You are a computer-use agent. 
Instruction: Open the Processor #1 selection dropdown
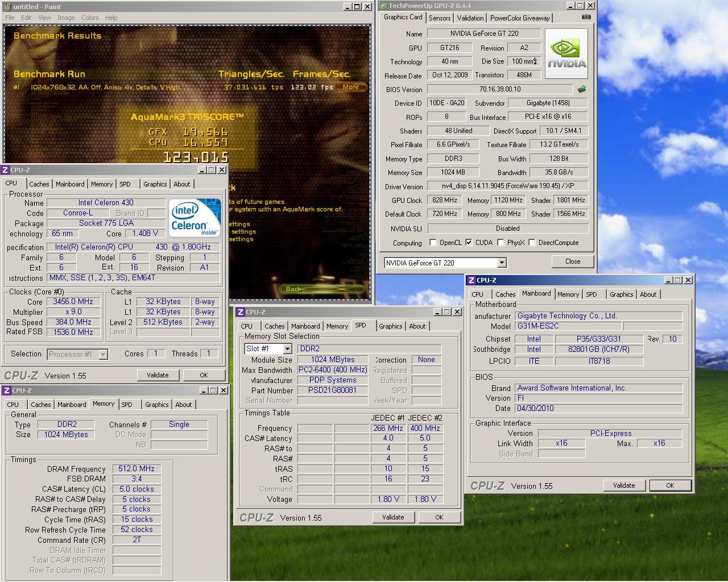[x=103, y=354]
